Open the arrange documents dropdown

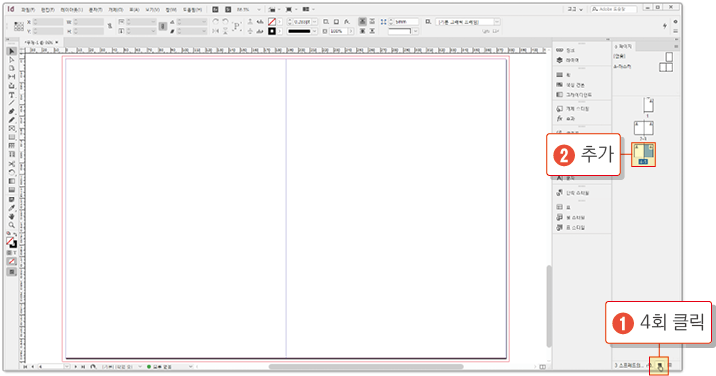pyautogui.click(x=308, y=10)
